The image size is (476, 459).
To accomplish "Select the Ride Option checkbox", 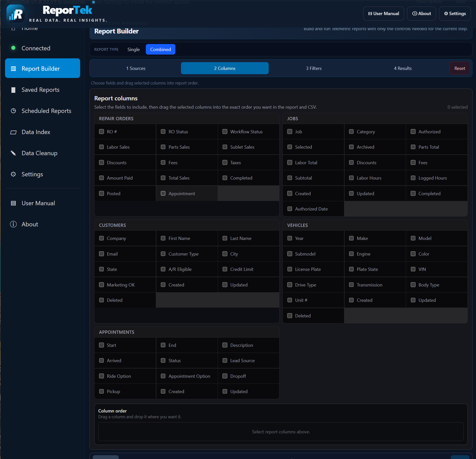I will 102,376.
